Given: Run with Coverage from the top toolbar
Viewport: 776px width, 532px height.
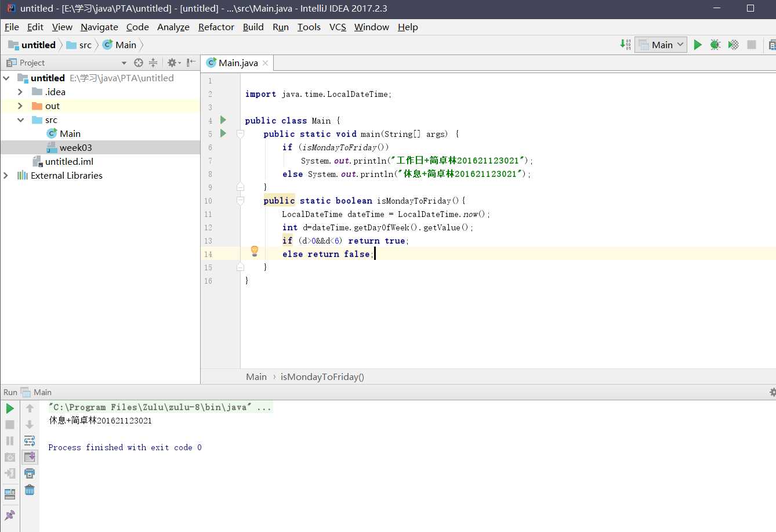Looking at the screenshot, I should pos(733,45).
